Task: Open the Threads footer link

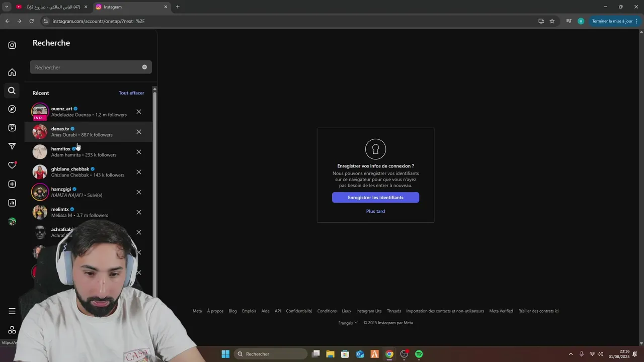Action: pyautogui.click(x=394, y=311)
